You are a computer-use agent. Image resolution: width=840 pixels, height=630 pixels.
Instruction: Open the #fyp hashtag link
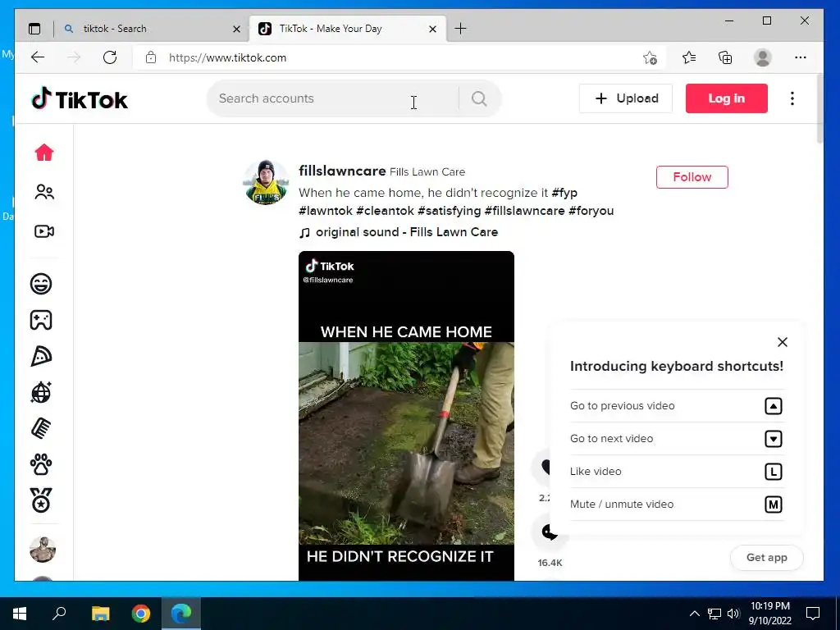coord(564,193)
